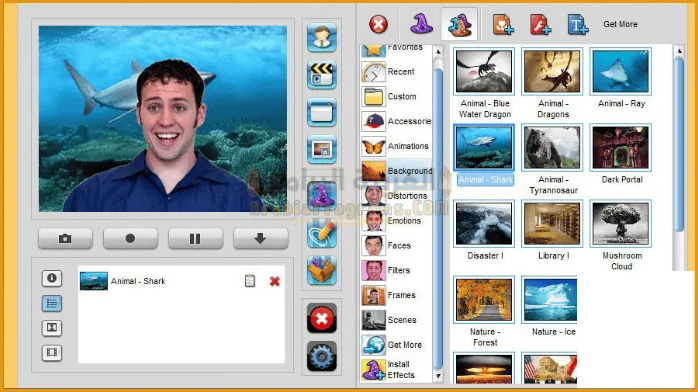Screen dimensions: 698x392
Task: Select the picture-in-picture screen icon
Action: pos(321,150)
